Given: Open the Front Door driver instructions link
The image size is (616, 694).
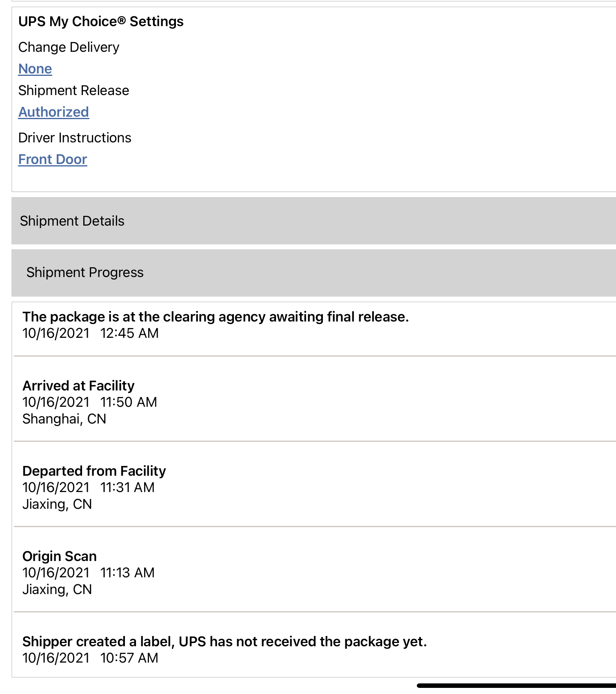Looking at the screenshot, I should coord(53,160).
